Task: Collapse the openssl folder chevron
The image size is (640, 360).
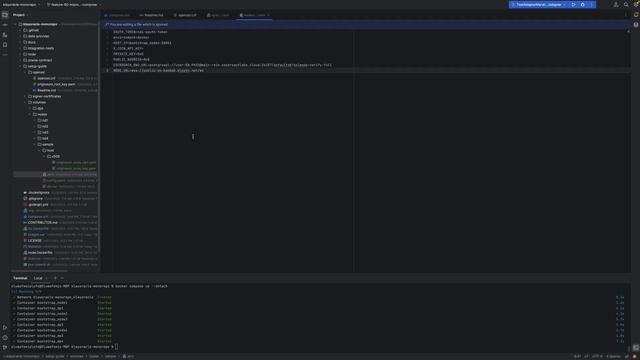Action: (25, 72)
